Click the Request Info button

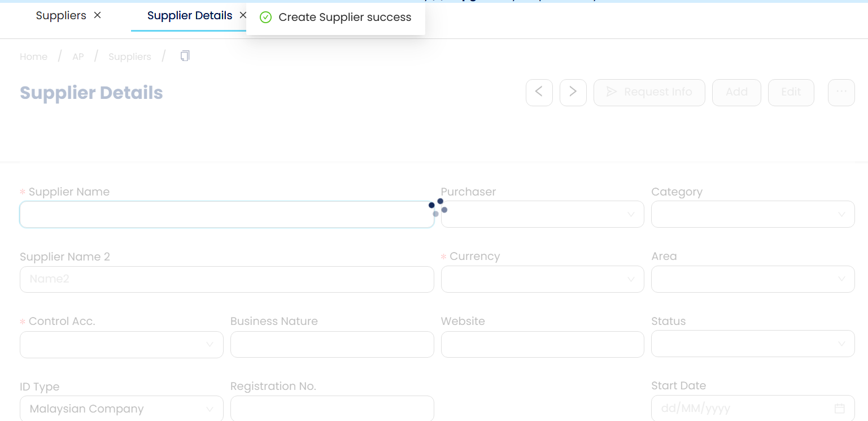pos(649,92)
